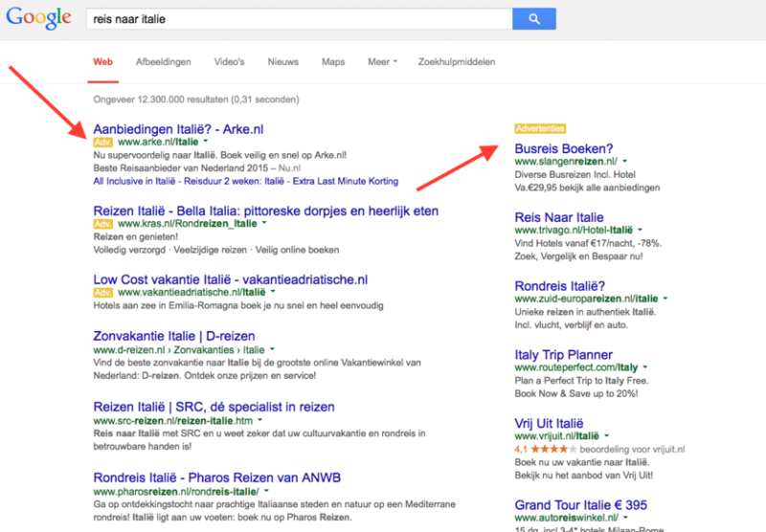Expand dropdown arrow next to www.kras.nl URL

(264, 223)
